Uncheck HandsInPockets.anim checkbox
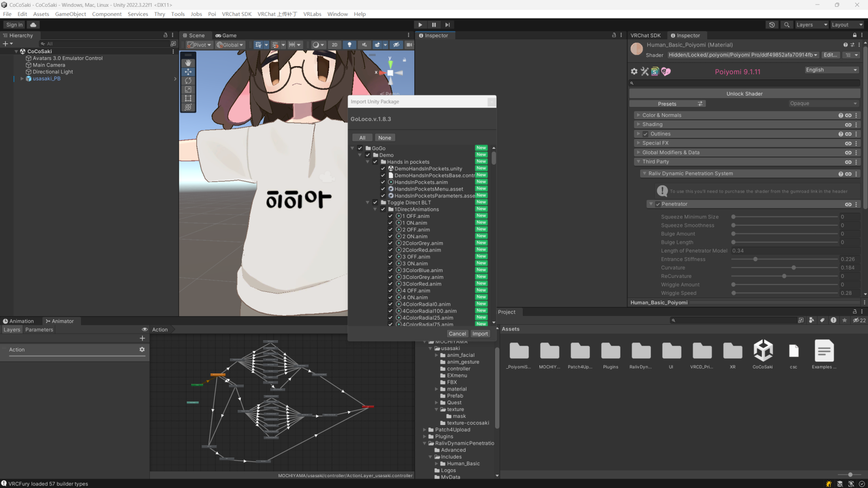Screen dimensions: 868x488 [x=383, y=182]
